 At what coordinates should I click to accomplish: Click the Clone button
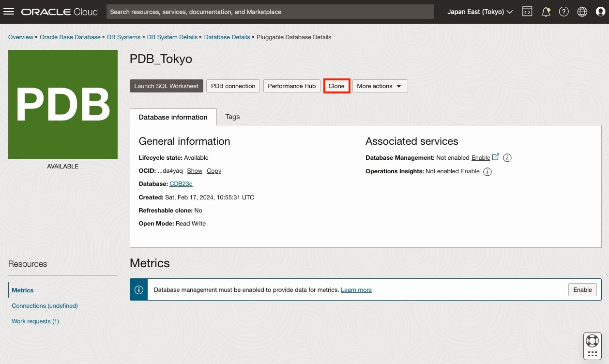336,86
